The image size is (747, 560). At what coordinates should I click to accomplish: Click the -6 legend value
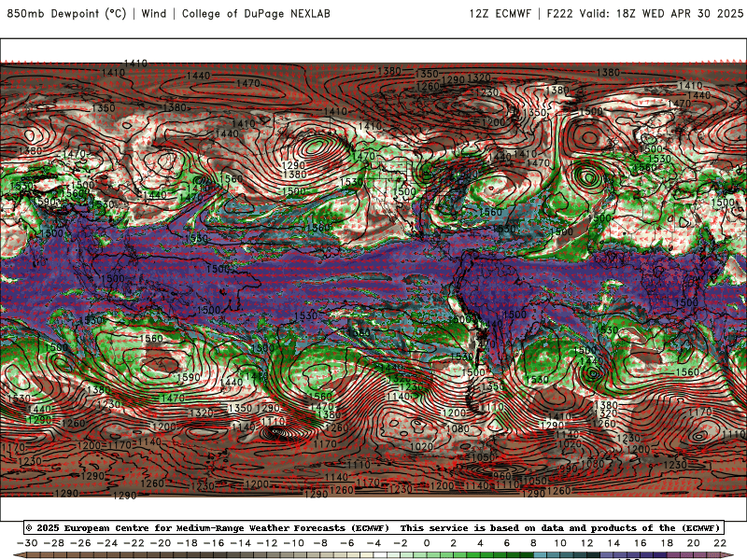347,543
